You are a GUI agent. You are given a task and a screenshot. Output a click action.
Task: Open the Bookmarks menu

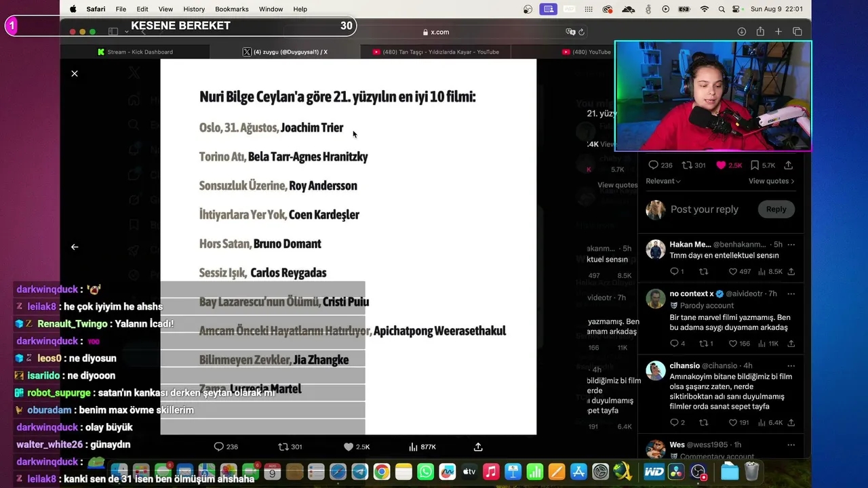tap(232, 9)
